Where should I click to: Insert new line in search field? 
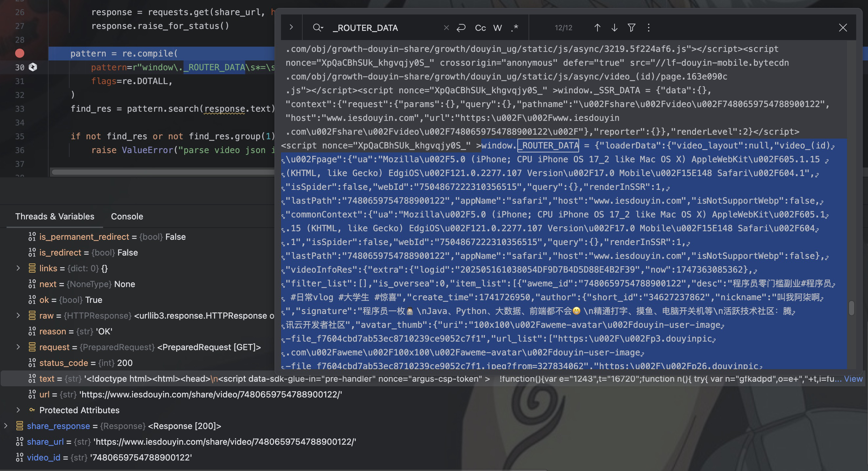[461, 28]
